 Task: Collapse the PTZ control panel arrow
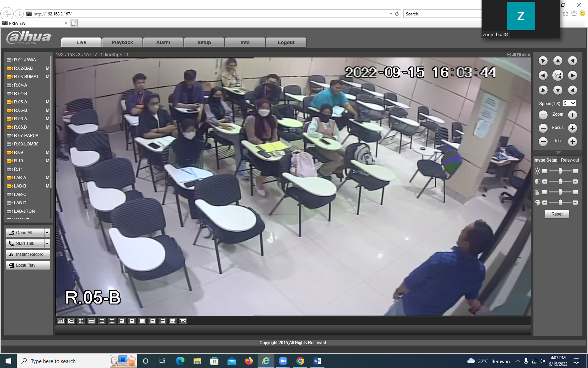[558, 152]
